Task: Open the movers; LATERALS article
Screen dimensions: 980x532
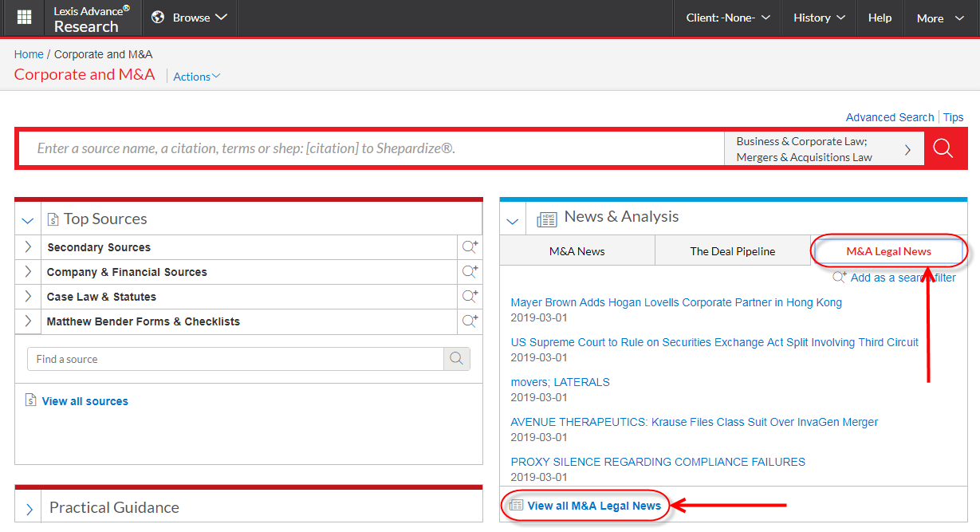Action: 561,382
